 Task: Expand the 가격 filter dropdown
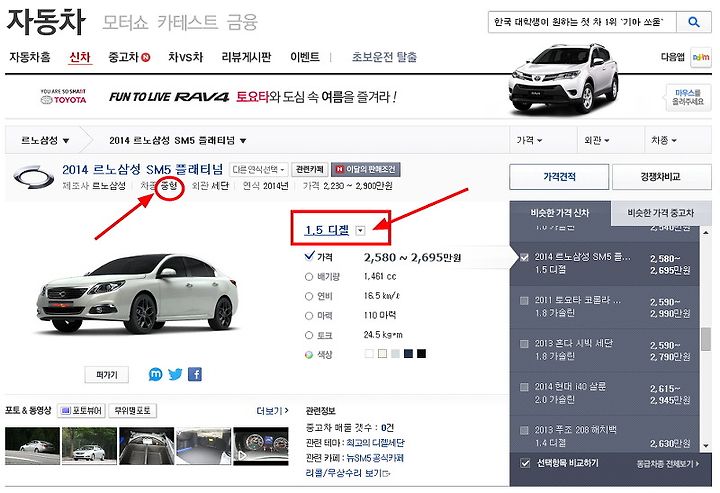click(529, 140)
